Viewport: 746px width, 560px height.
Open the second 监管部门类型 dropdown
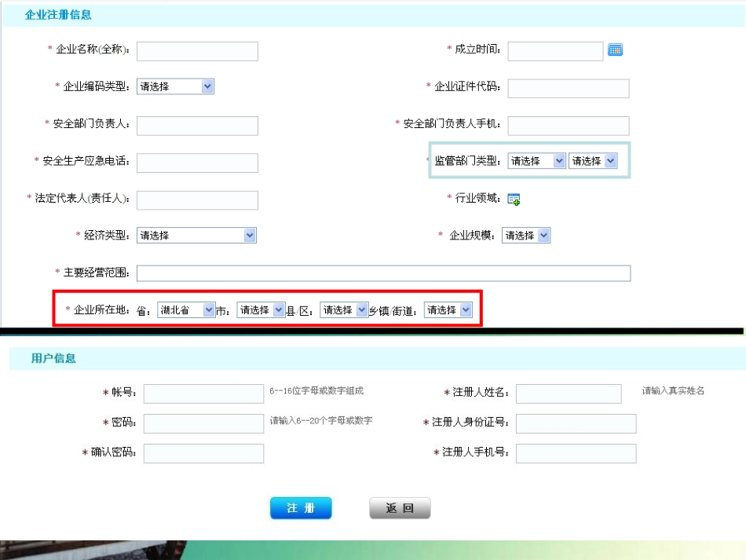593,161
